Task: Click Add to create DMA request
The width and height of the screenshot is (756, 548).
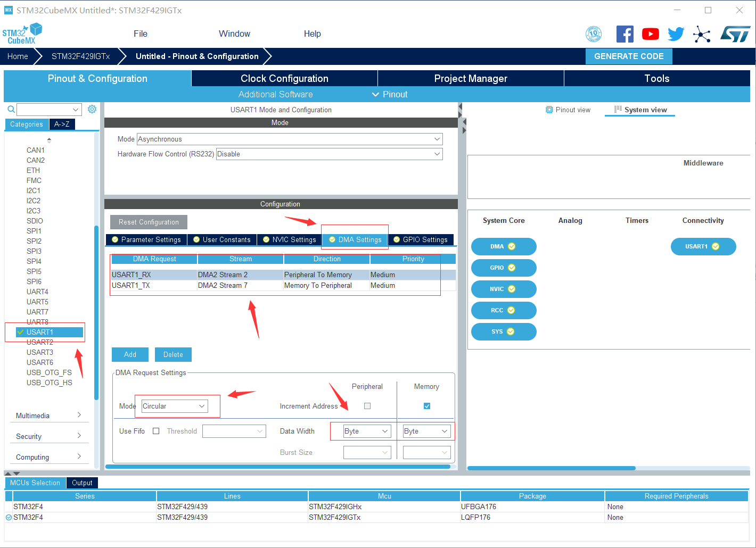Action: click(130, 354)
